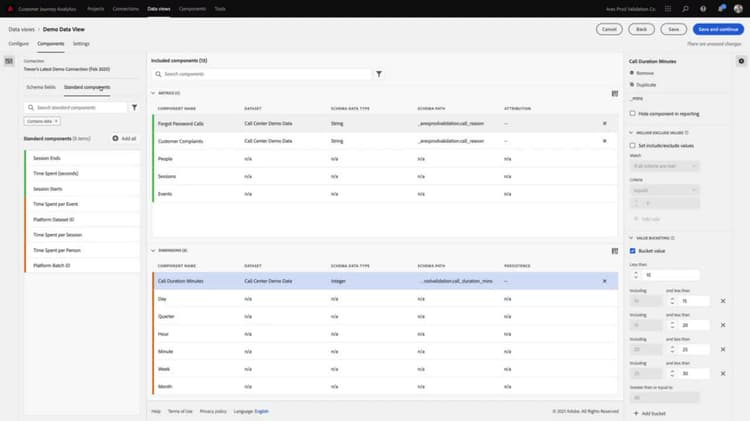The width and height of the screenshot is (750, 421).
Task: Open the right panel settings gear icon
Action: coord(741,61)
